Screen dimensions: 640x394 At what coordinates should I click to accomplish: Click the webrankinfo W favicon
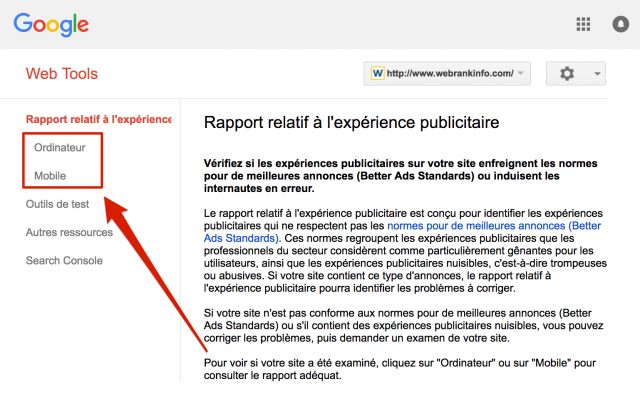tap(378, 73)
